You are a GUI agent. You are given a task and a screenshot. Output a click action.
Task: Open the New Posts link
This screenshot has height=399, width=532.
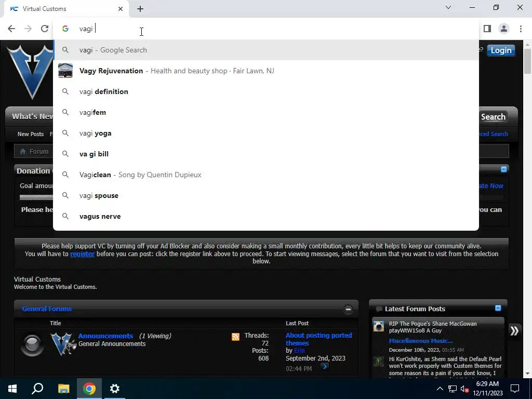(31, 134)
